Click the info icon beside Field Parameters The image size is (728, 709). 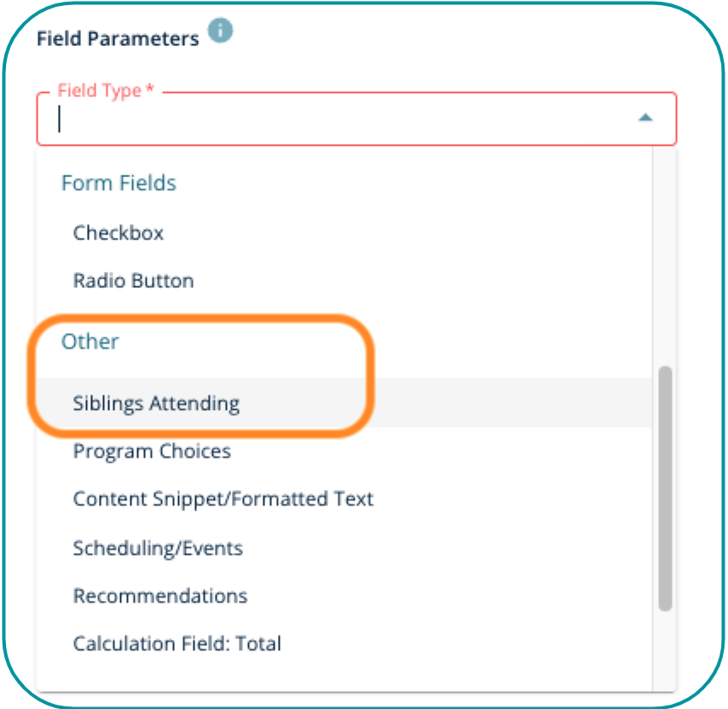click(221, 32)
